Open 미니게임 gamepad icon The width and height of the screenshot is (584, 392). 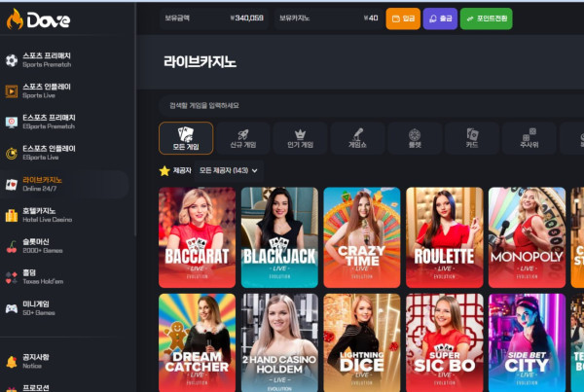[12, 308]
